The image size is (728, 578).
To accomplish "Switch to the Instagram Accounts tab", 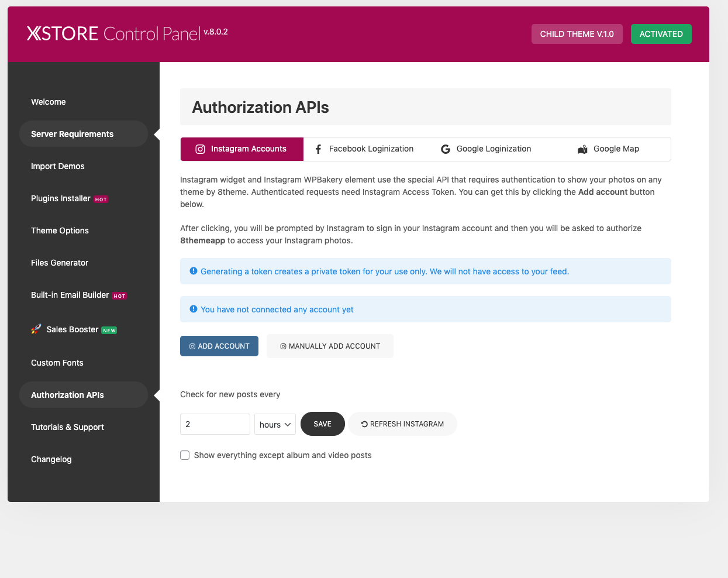I will [x=242, y=149].
